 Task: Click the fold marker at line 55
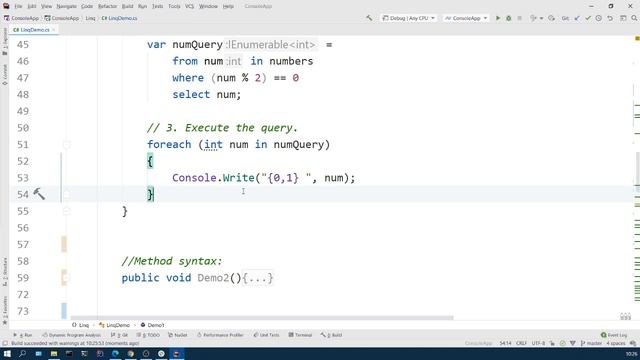pyautogui.click(x=67, y=211)
